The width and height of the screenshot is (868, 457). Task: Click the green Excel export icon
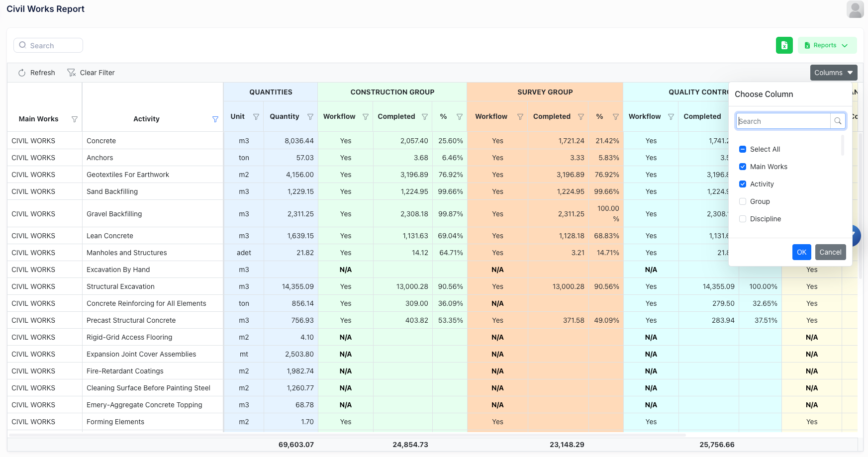(784, 45)
